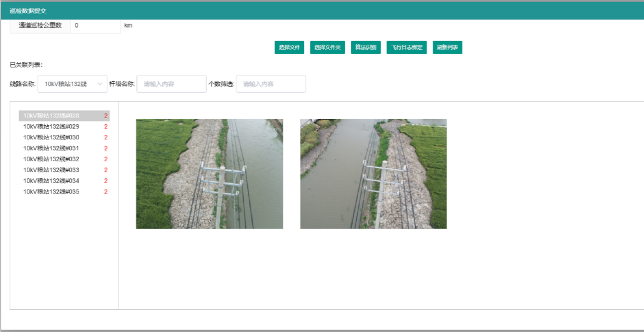The width and height of the screenshot is (644, 332).
Task: Refresh list with 刷新列表 button
Action: [x=448, y=48]
